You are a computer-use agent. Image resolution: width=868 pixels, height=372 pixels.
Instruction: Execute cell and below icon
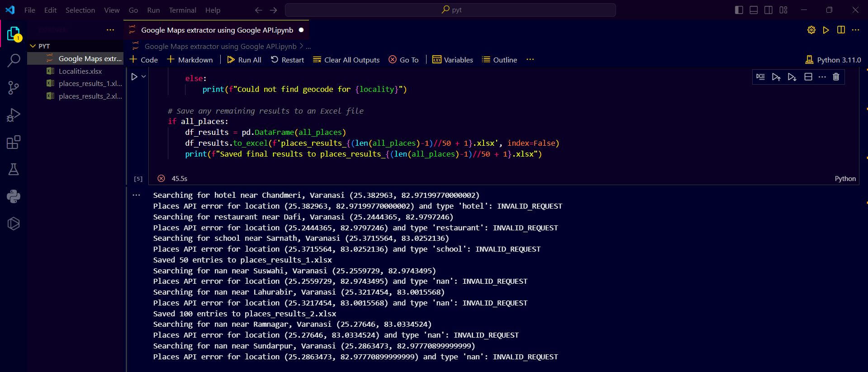point(792,77)
